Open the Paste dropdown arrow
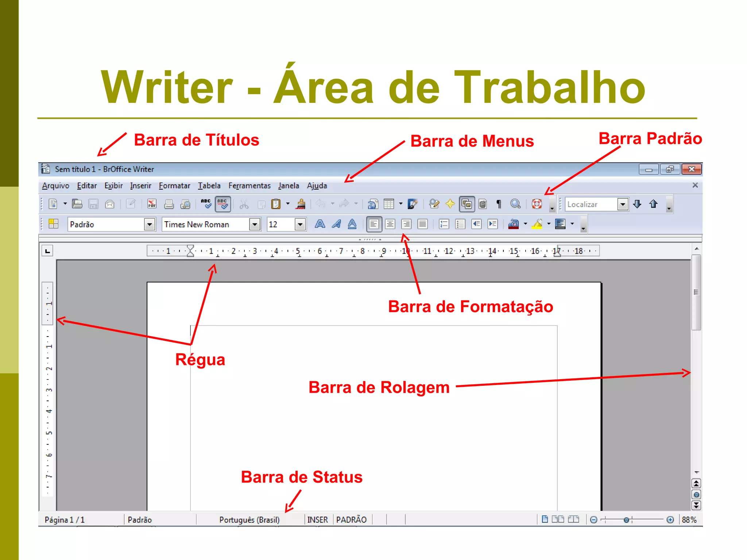The height and width of the screenshot is (560, 747). pos(288,204)
